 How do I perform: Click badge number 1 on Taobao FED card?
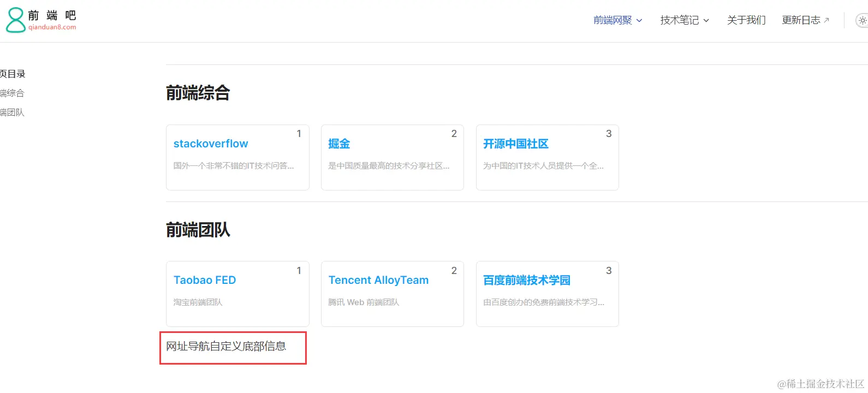(299, 271)
